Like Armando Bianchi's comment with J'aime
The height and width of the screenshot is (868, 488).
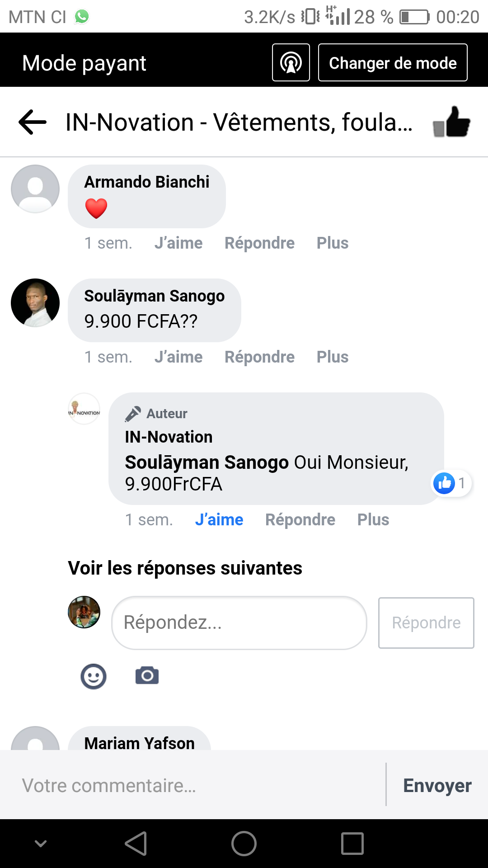(178, 243)
